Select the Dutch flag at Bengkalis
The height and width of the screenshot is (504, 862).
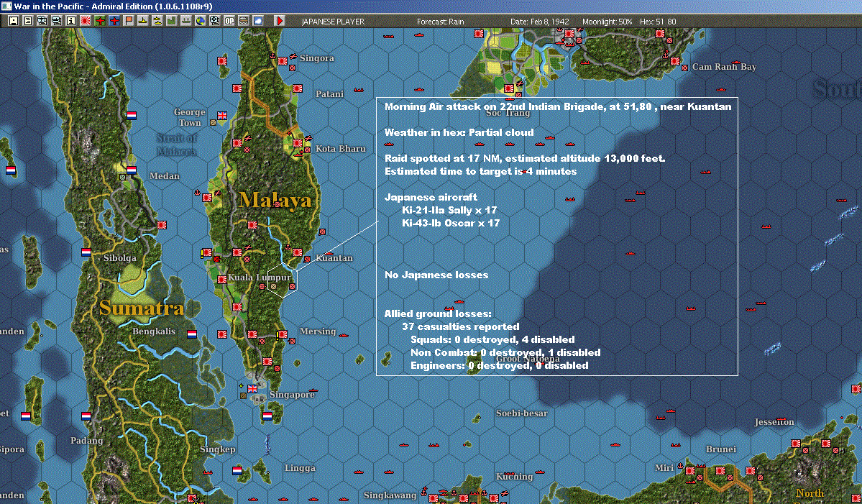coord(192,334)
